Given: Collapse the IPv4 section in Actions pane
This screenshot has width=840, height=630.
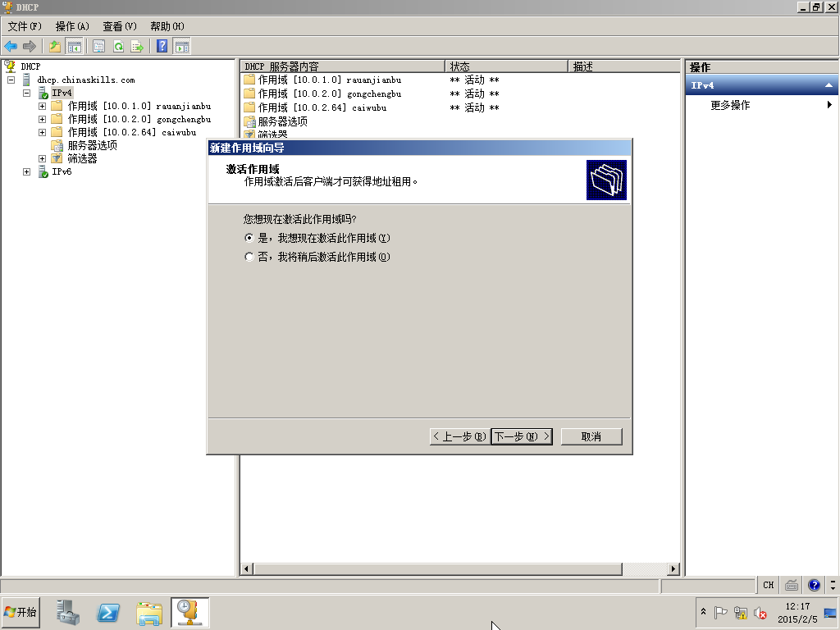Looking at the screenshot, I should (829, 85).
